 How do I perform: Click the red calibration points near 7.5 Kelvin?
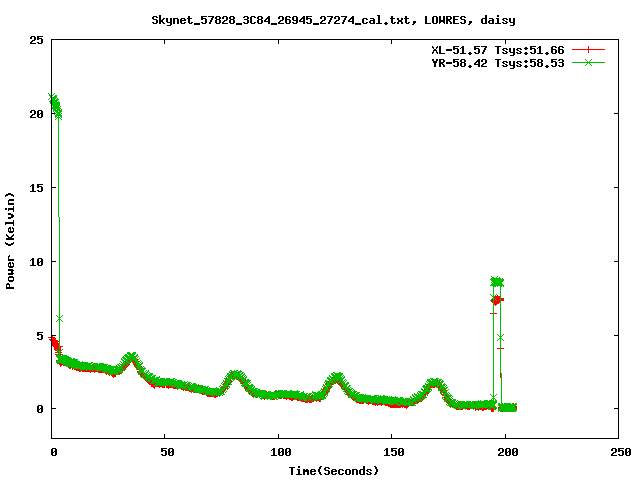pos(497,300)
